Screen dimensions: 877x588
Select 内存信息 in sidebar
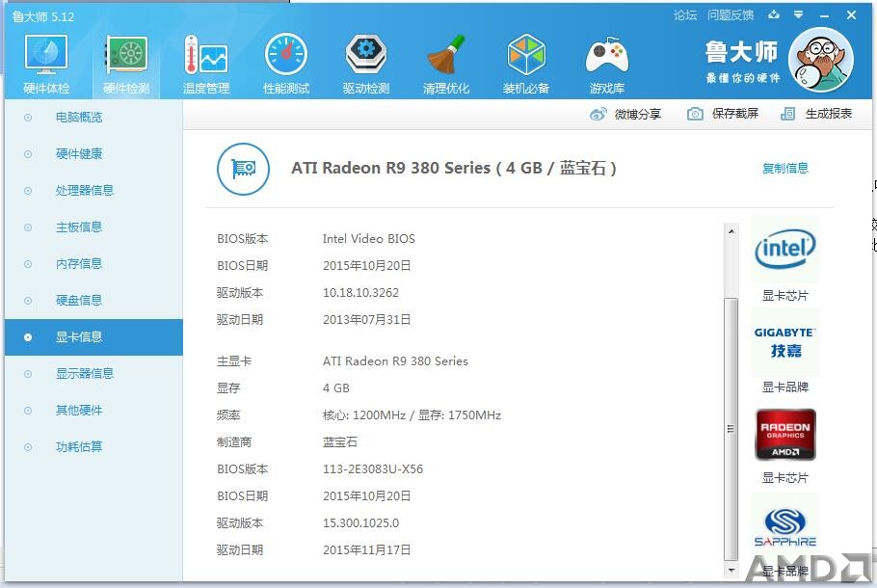(93, 264)
